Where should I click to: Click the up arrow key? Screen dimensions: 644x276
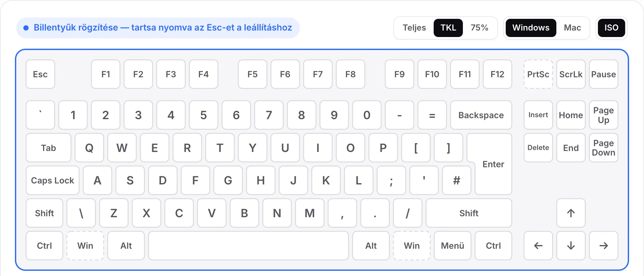(571, 213)
